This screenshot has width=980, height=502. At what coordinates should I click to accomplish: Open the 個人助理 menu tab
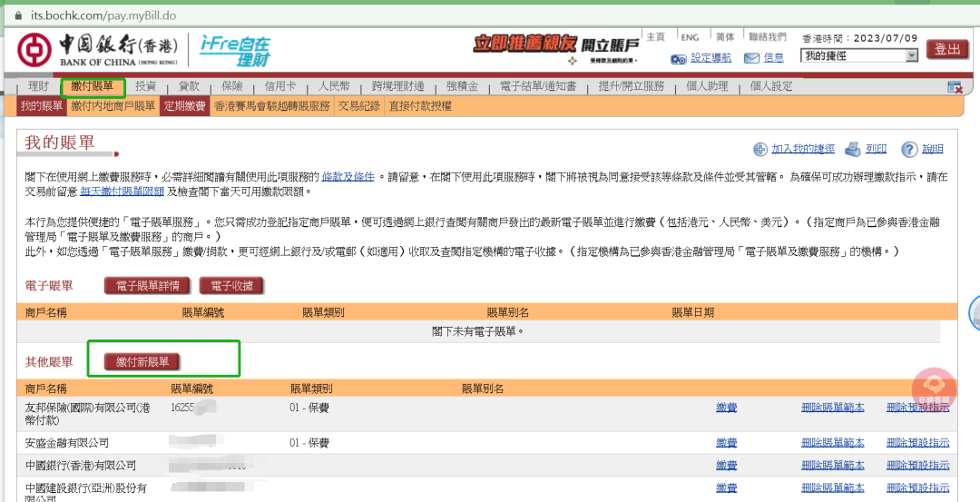tap(707, 86)
